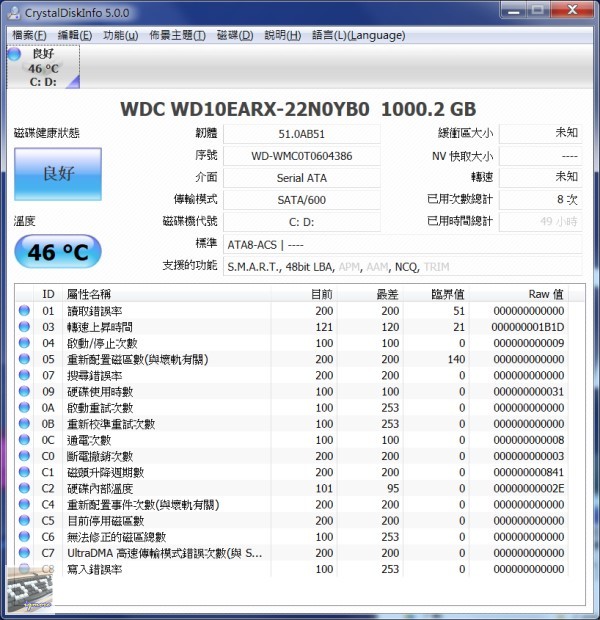600x620 pixels.
Task: Click the 臨界值 column header
Action: 435,294
